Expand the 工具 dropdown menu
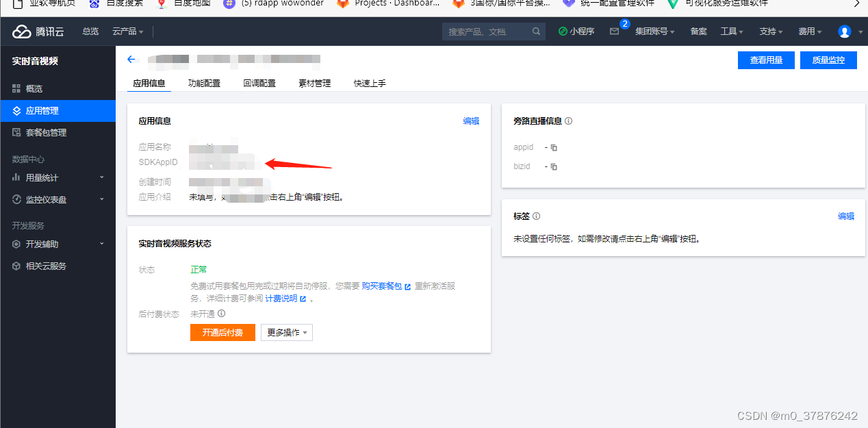This screenshot has height=428, width=868. click(x=732, y=32)
